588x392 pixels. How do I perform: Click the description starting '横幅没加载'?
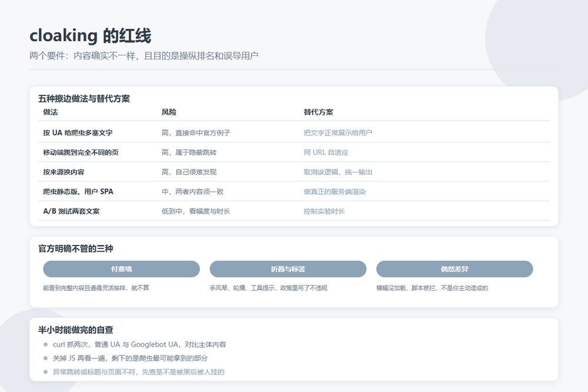pos(432,288)
